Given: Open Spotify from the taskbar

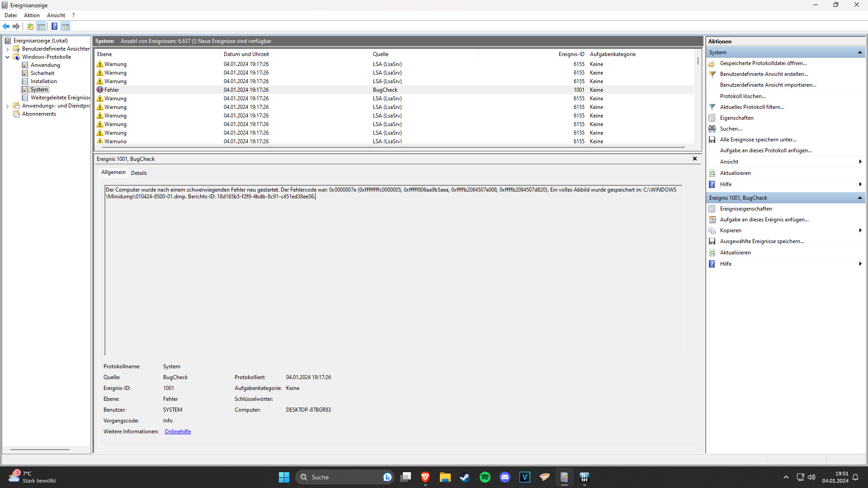Looking at the screenshot, I should [485, 477].
